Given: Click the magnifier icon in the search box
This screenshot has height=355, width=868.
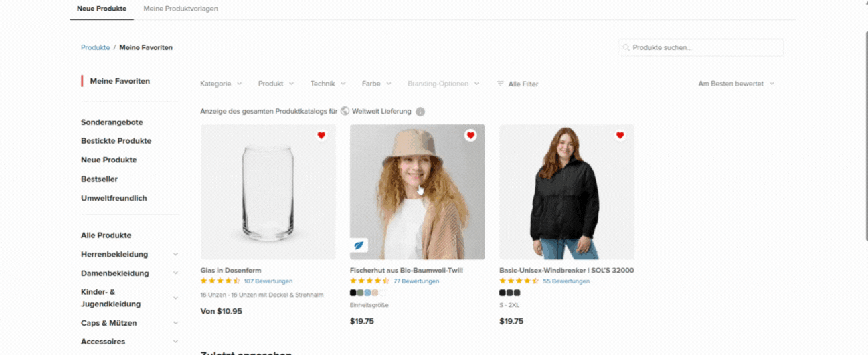Looking at the screenshot, I should [626, 48].
